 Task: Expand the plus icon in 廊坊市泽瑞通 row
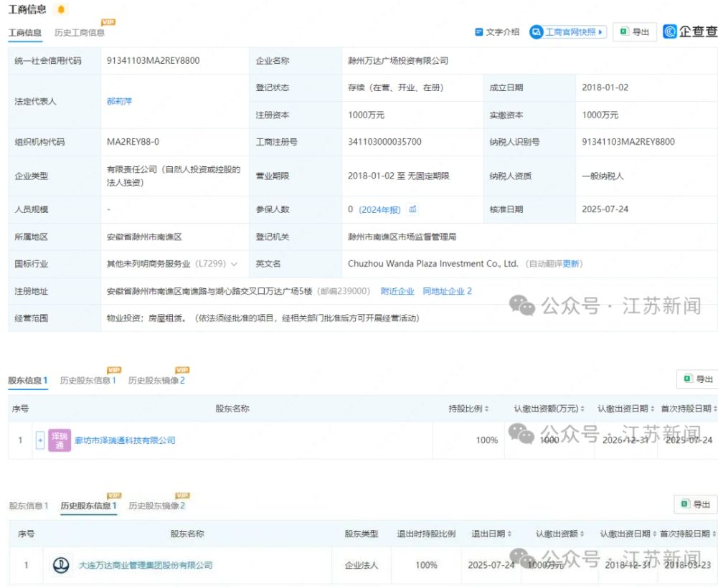point(40,440)
